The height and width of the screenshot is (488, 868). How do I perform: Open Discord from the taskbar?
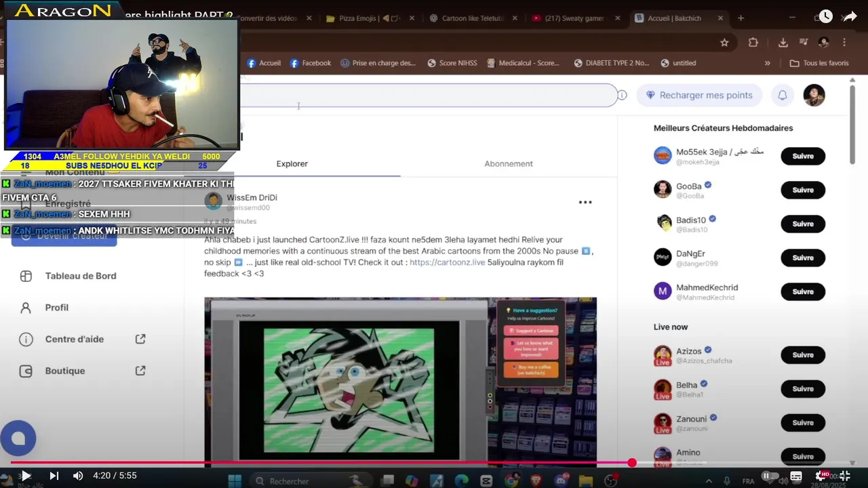(x=561, y=481)
